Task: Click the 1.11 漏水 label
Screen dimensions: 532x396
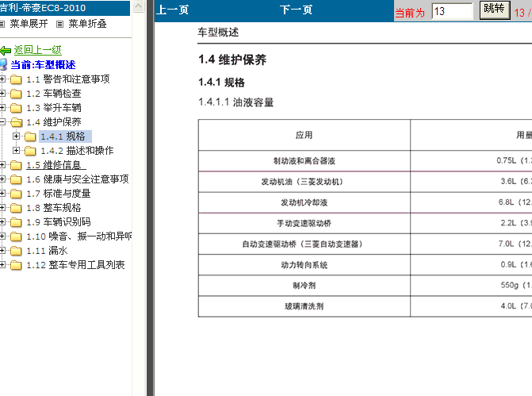Action: 47,251
